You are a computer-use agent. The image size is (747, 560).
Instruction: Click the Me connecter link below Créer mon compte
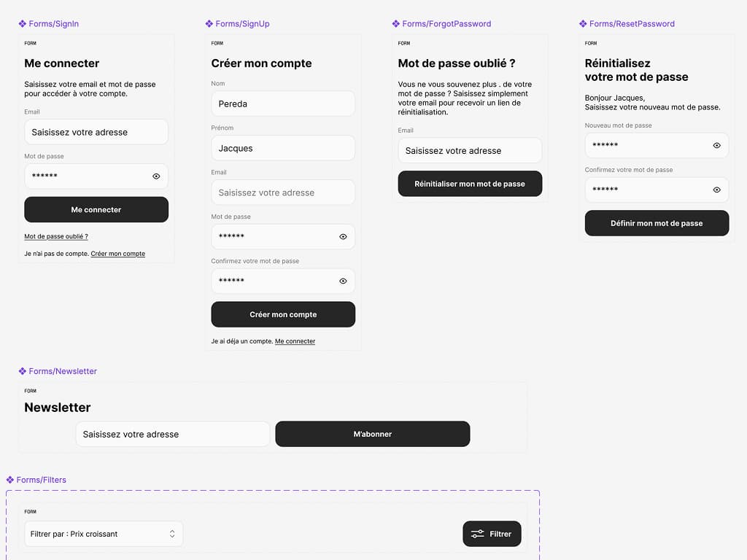[x=295, y=341]
